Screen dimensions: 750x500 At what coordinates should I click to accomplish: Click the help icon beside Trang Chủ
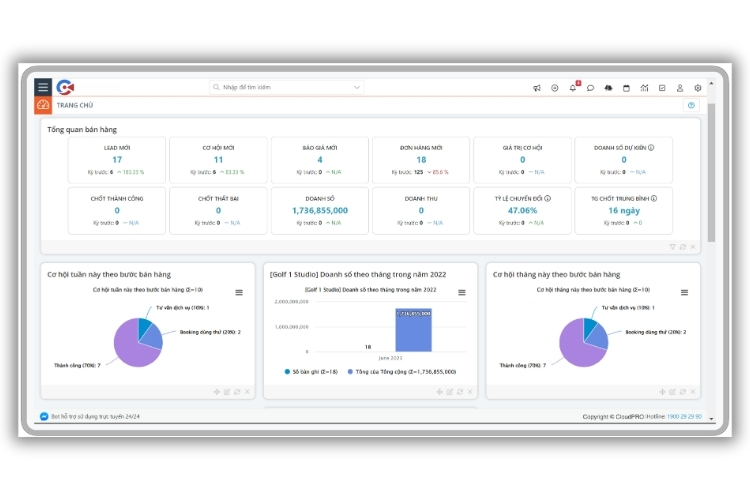click(x=691, y=105)
